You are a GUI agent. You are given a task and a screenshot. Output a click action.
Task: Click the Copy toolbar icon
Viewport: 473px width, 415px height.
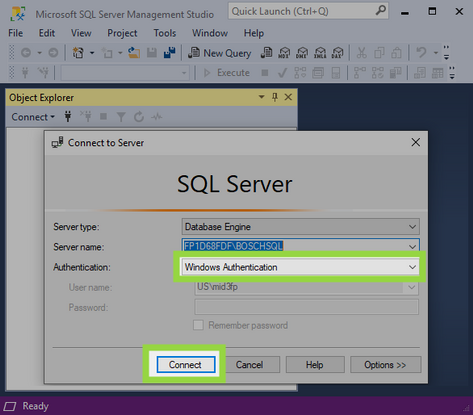(379, 53)
